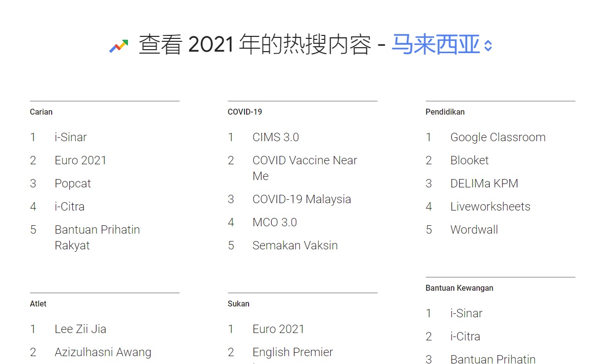This screenshot has width=599, height=364.
Task: Select COVID Vaccine Near Me entry
Action: [x=305, y=160]
